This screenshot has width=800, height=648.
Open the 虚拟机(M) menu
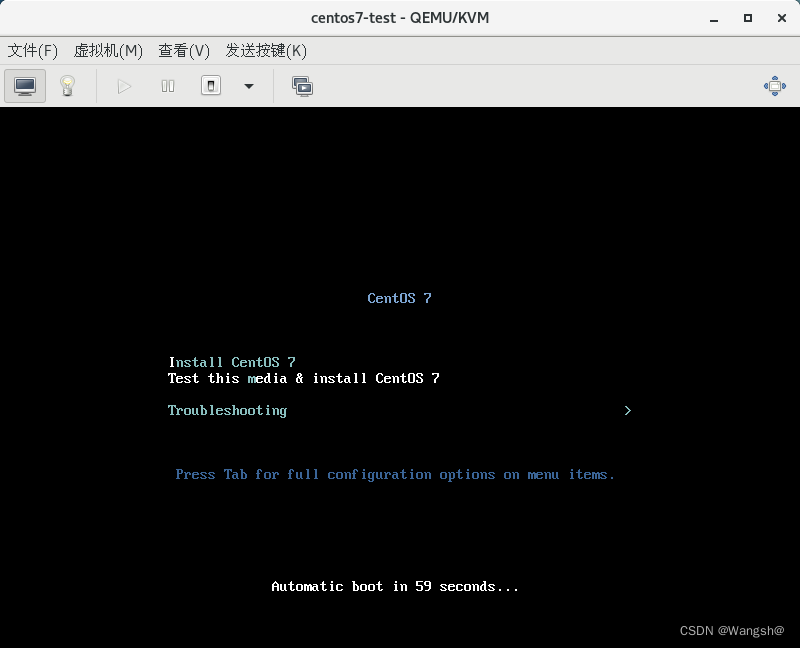click(108, 51)
